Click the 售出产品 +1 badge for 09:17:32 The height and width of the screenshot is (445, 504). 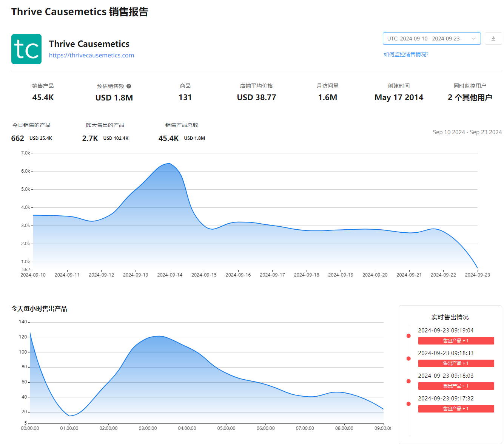pos(456,409)
